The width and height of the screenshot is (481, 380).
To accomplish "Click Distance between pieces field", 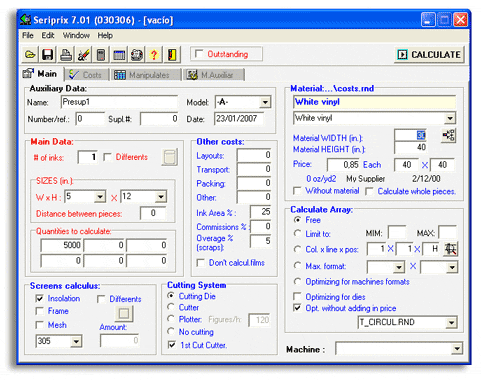I will 153,213.
